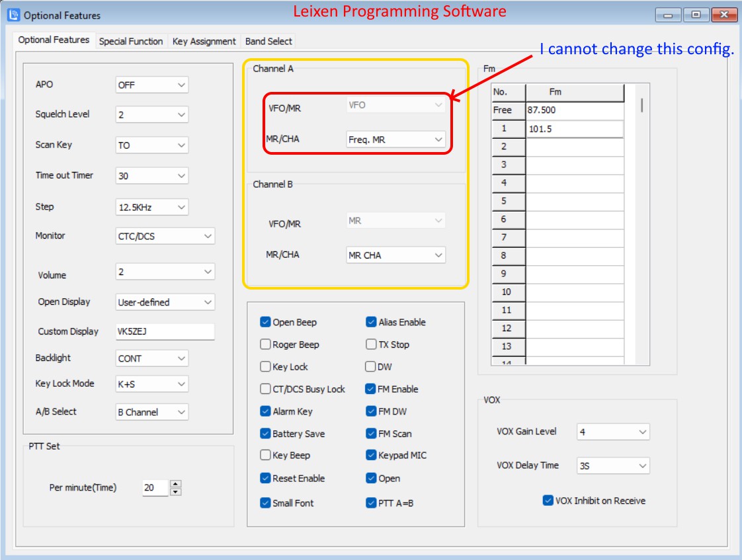The width and height of the screenshot is (742, 560).
Task: Toggle the Alarm Key checkbox
Action: [265, 411]
